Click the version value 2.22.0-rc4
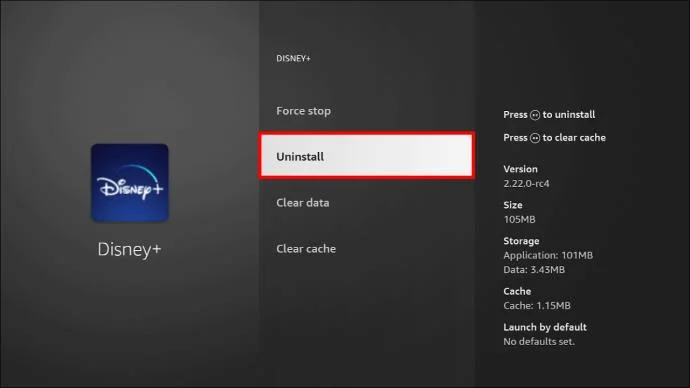 coord(526,183)
